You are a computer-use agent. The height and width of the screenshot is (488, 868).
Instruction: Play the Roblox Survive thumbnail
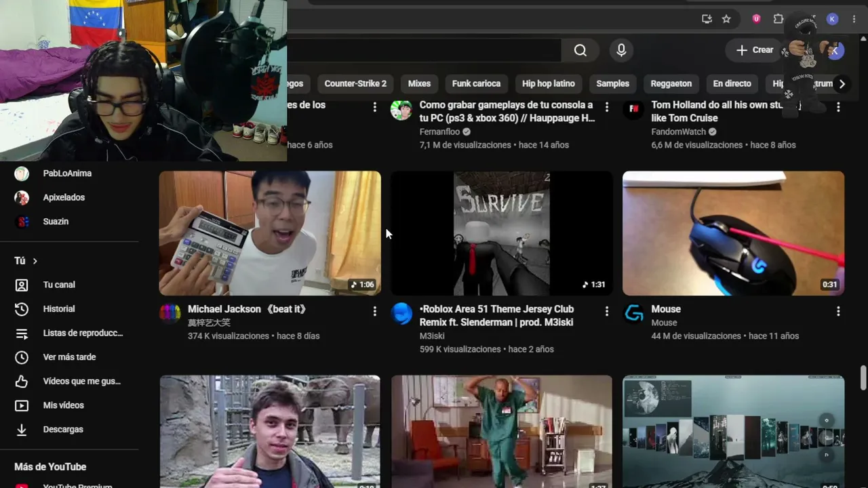click(502, 233)
